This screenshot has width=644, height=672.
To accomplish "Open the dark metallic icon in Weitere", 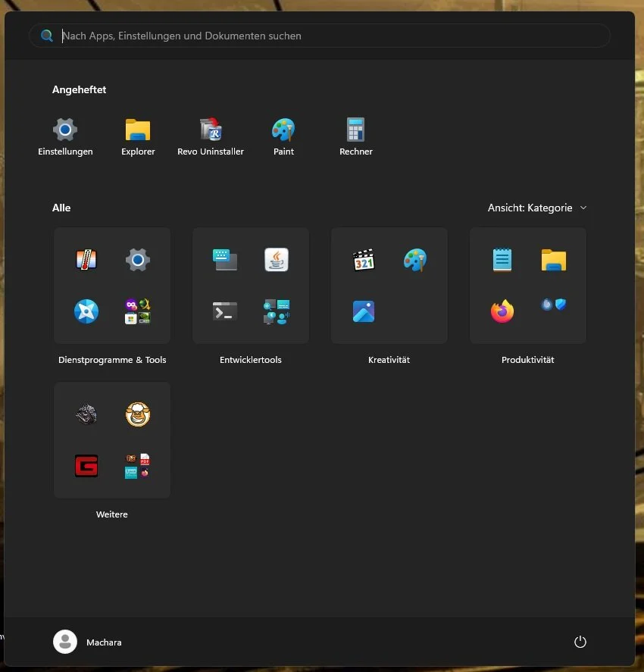I will click(86, 414).
